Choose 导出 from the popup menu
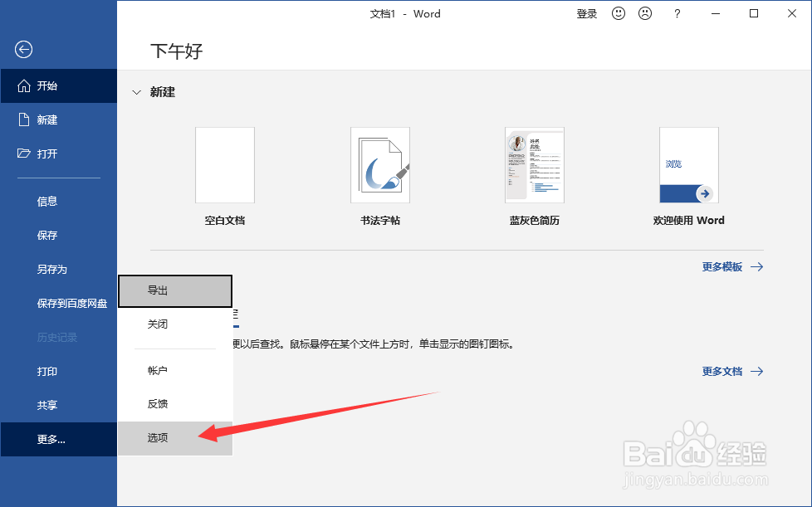The width and height of the screenshot is (812, 507). click(175, 290)
